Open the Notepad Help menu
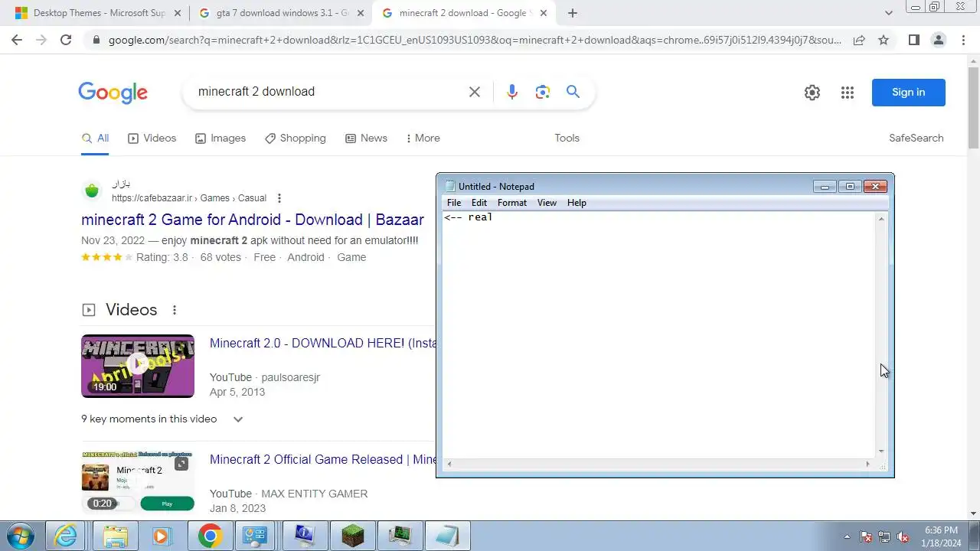Image resolution: width=980 pixels, height=551 pixels. pyautogui.click(x=577, y=203)
